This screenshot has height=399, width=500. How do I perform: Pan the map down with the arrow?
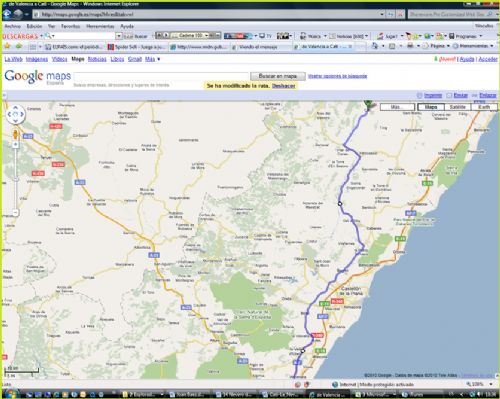click(x=15, y=121)
